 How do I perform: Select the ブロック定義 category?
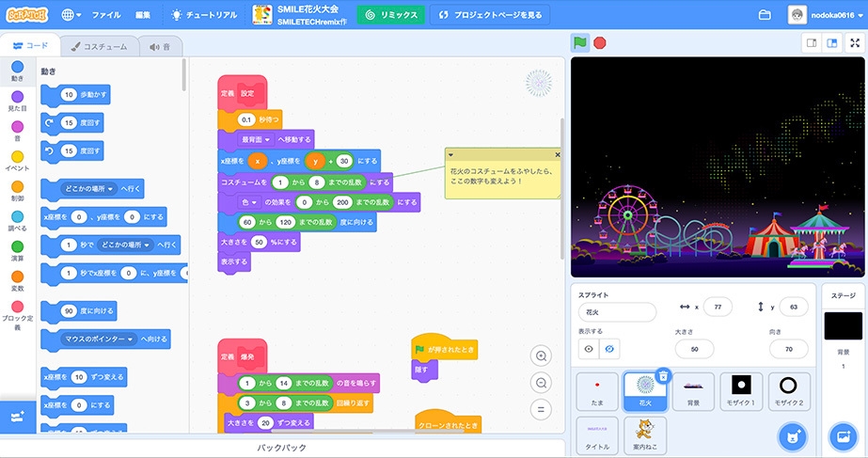click(18, 316)
